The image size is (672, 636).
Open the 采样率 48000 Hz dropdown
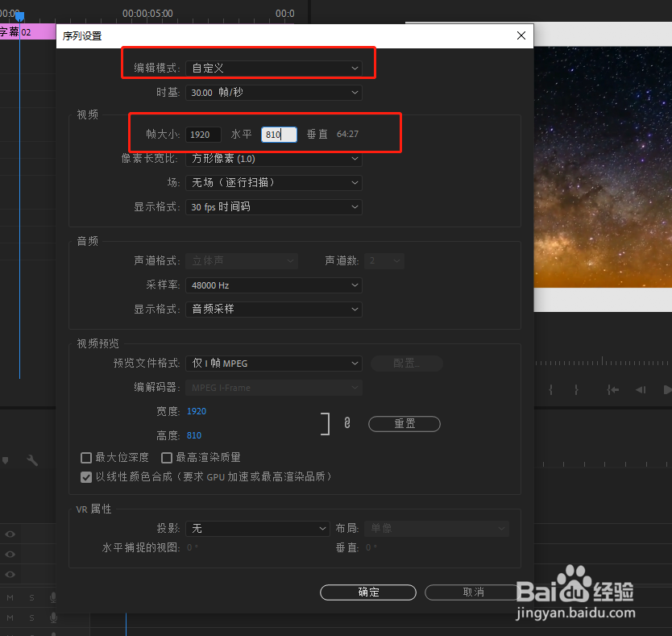(274, 285)
